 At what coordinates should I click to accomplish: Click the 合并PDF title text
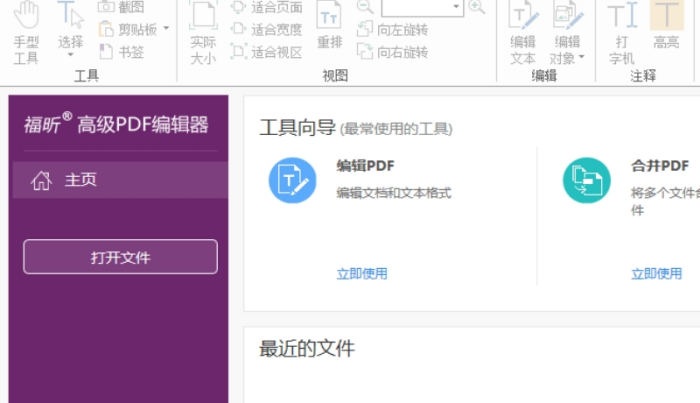[660, 166]
